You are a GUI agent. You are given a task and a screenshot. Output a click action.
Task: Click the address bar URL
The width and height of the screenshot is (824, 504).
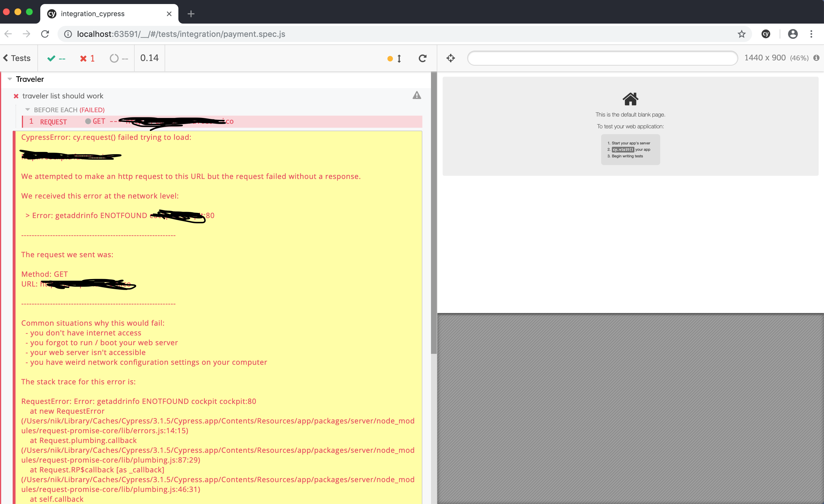click(181, 34)
